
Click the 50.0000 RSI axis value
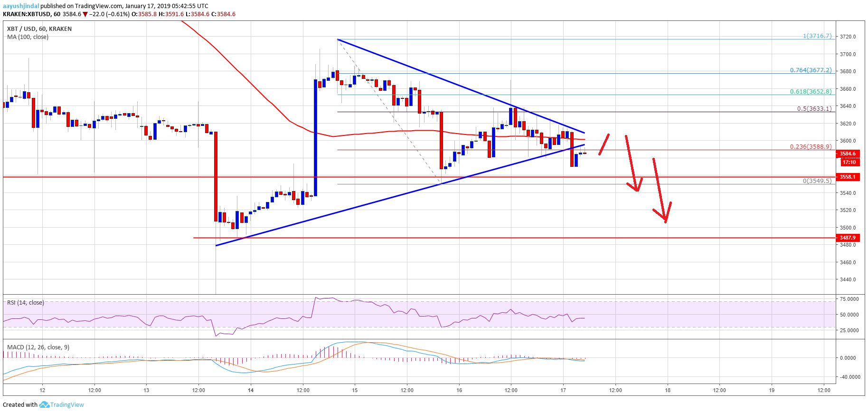point(849,315)
